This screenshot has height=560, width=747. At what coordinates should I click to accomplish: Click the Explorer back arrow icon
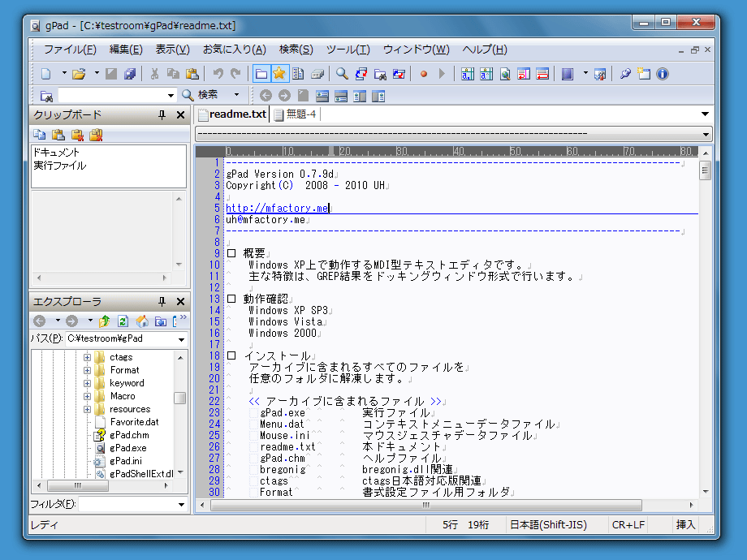pyautogui.click(x=40, y=321)
